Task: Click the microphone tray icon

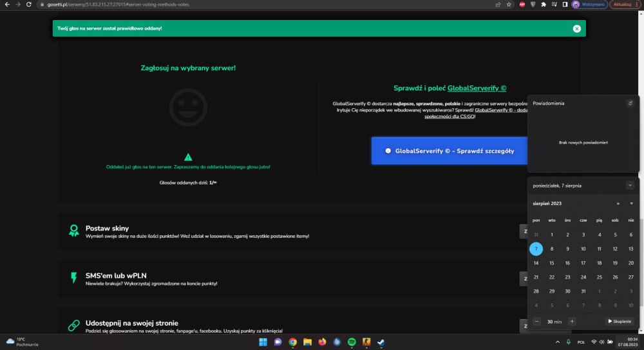Action: (x=569, y=342)
